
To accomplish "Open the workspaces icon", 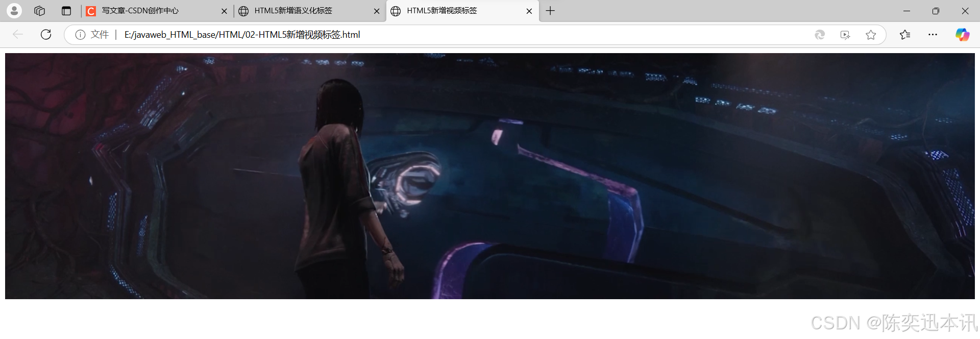I will click(x=40, y=11).
